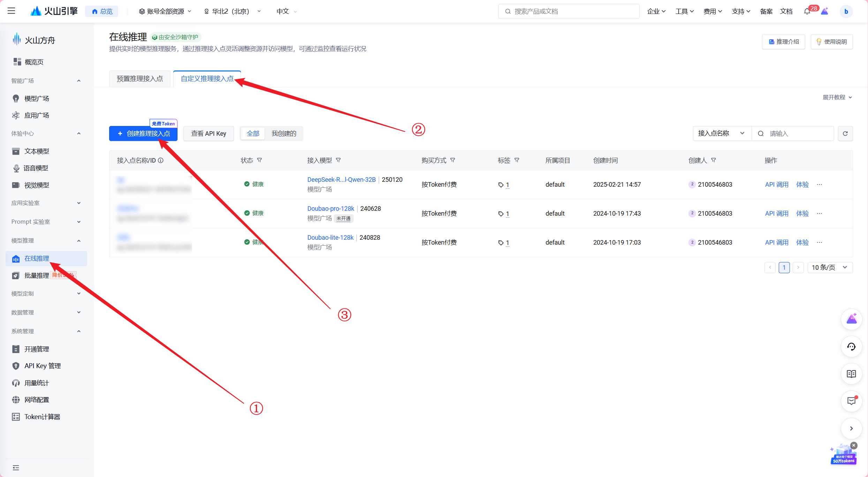Open API Key 管理 page
Image resolution: width=868 pixels, height=477 pixels.
(43, 366)
